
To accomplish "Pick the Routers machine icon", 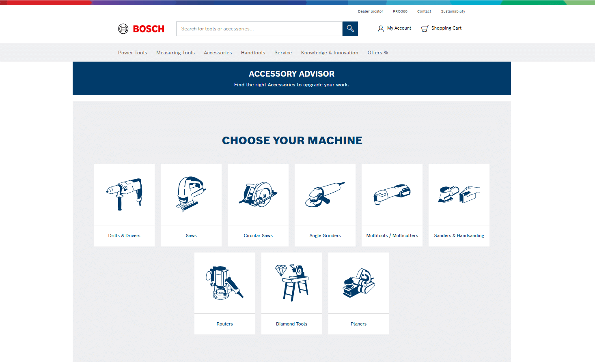I will coord(225,283).
